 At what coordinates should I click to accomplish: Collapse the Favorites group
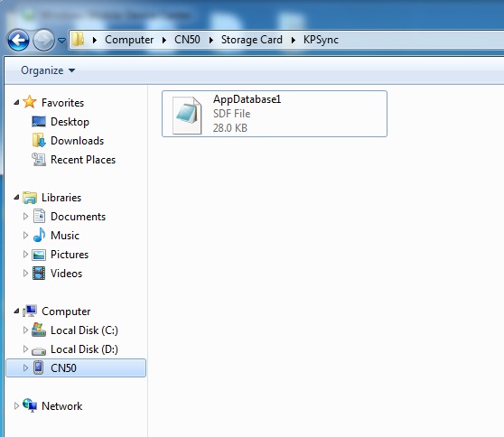tap(16, 103)
